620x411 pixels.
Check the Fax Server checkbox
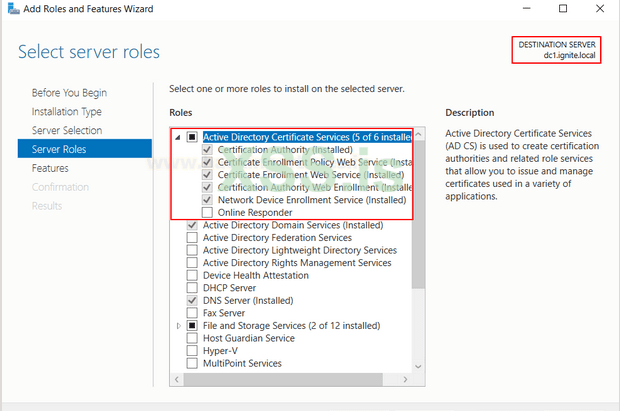click(x=192, y=313)
